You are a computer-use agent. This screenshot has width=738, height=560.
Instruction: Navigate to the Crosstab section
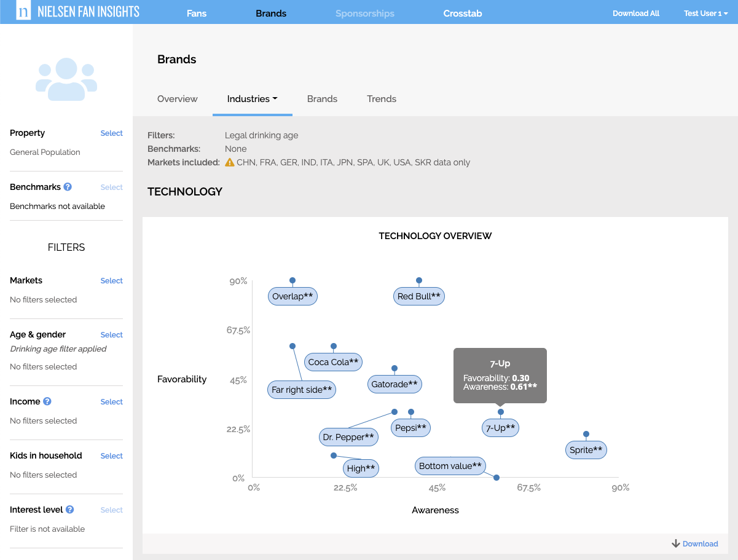462,13
